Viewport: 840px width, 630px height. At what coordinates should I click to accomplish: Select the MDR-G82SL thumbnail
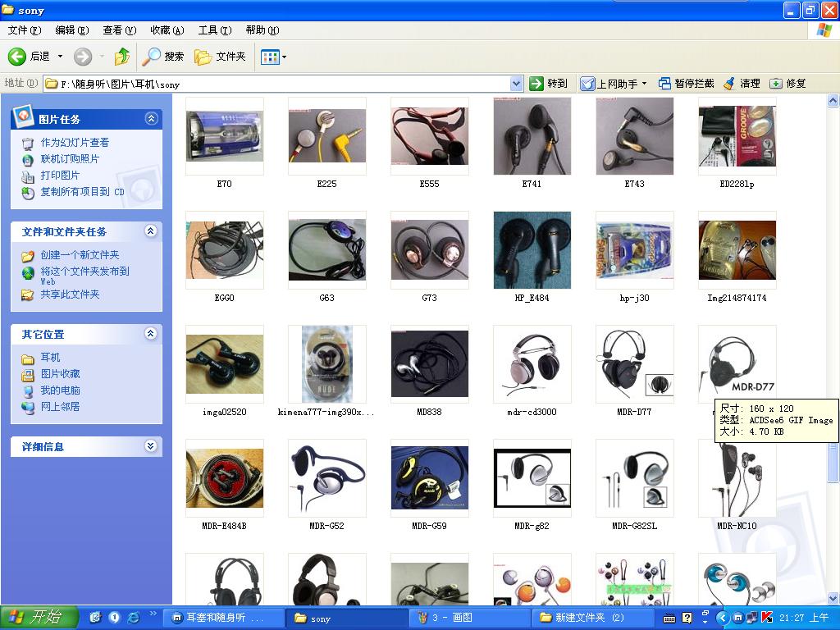click(634, 478)
